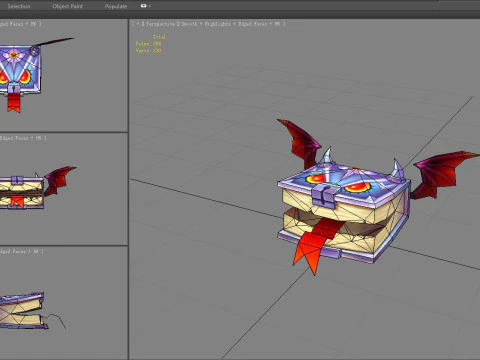Click the yellow Total statistics header
Image resolution: width=480 pixels, height=360 pixels.
coord(159,37)
